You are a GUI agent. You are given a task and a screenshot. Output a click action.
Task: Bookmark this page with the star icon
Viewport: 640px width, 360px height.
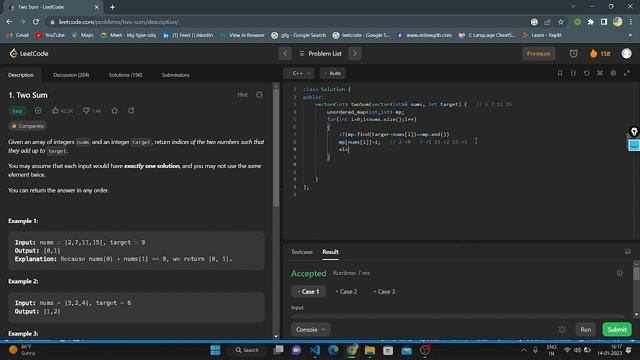click(561, 22)
